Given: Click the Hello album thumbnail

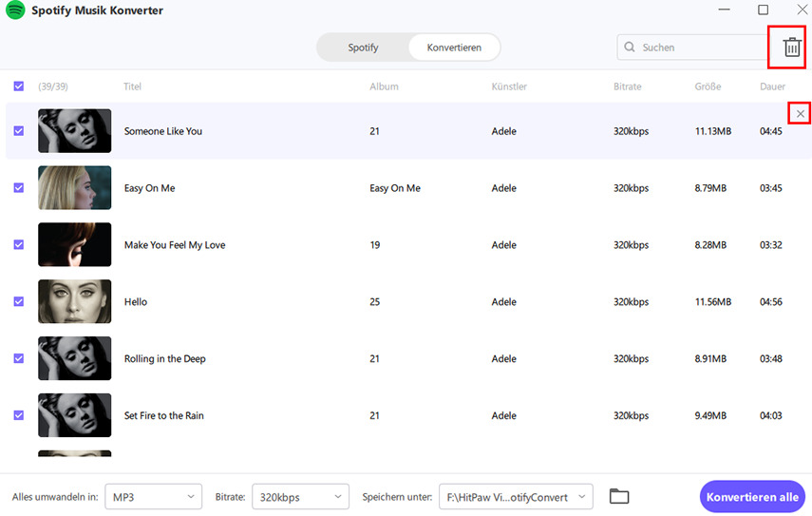Looking at the screenshot, I should tap(75, 301).
